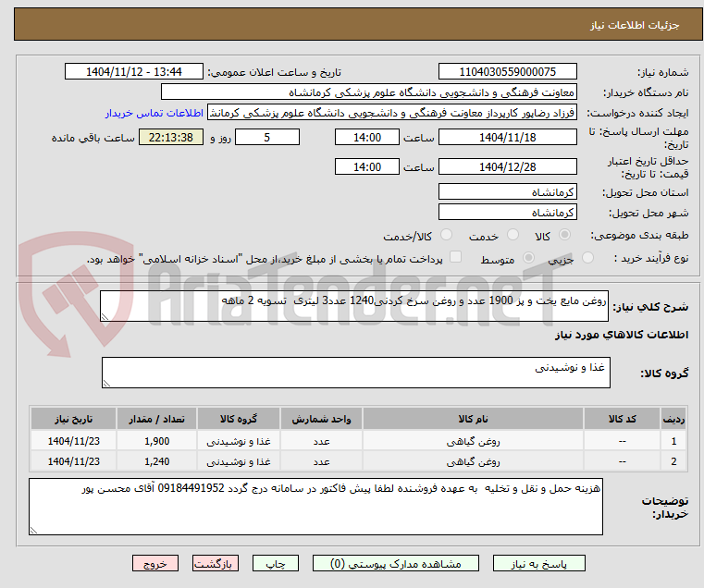This screenshot has width=704, height=588.
Task: Click the توضیحات خریدار notes textarea
Action: (x=315, y=507)
